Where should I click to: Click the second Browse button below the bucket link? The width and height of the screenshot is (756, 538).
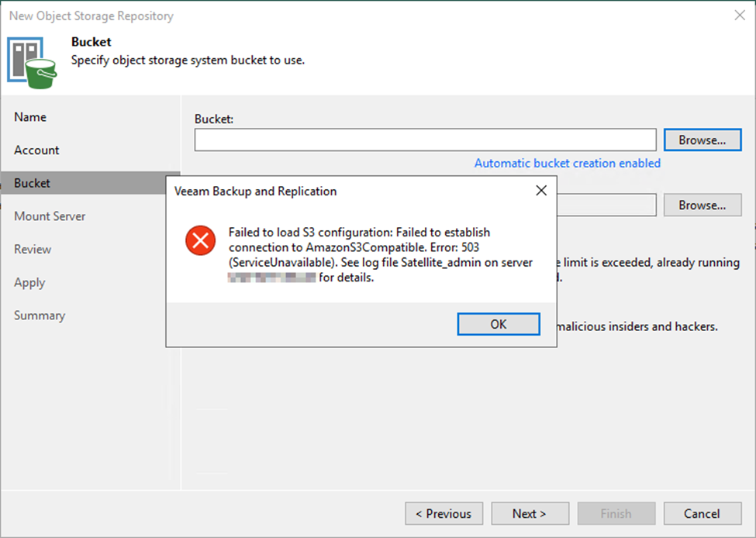(702, 205)
